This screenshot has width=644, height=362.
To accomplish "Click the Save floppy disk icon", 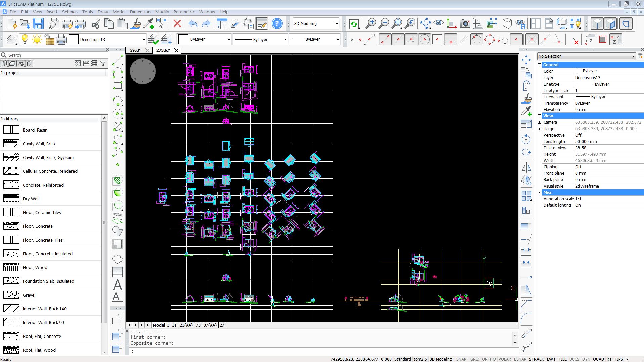I will (38, 24).
